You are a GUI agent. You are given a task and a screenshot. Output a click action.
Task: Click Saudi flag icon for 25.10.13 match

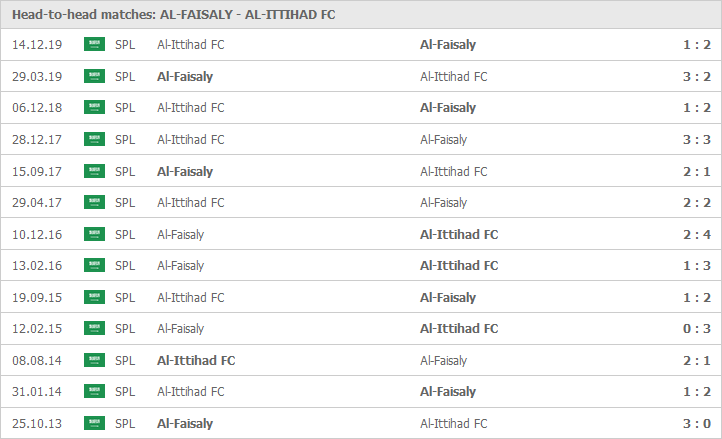(x=94, y=423)
